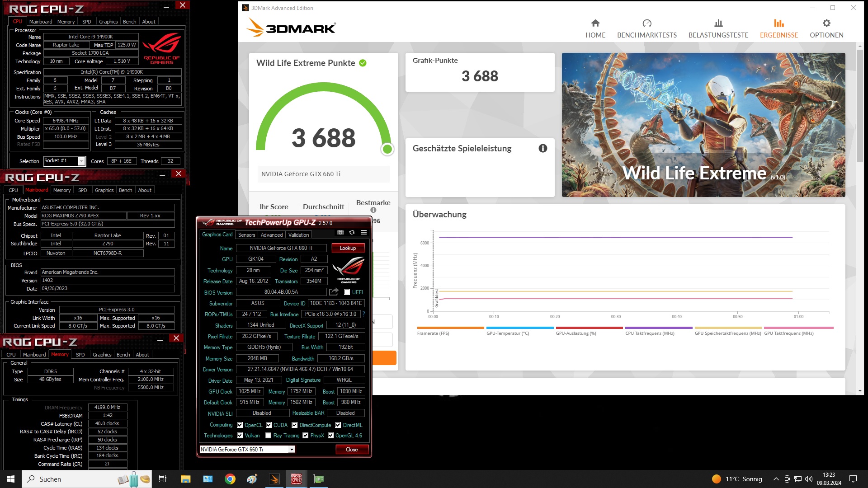Viewport: 868px width, 488px height.
Task: Click the BIOS Version field in GPU-Z
Action: coord(281,292)
